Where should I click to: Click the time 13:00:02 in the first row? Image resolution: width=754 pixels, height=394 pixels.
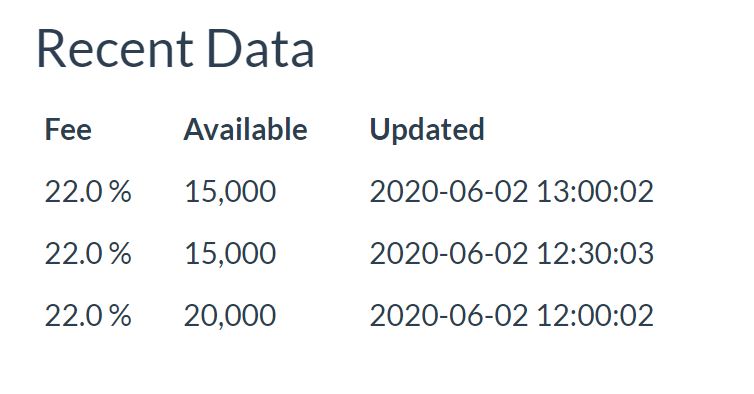tap(595, 191)
